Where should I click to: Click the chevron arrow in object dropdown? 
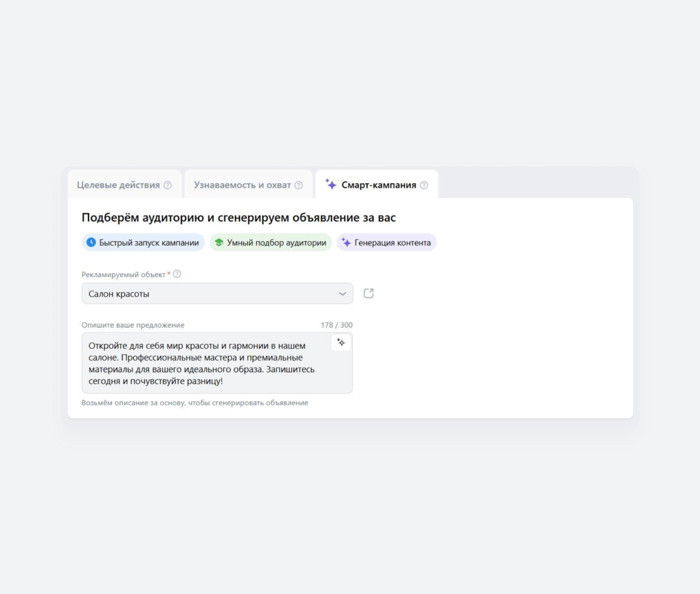click(x=342, y=294)
